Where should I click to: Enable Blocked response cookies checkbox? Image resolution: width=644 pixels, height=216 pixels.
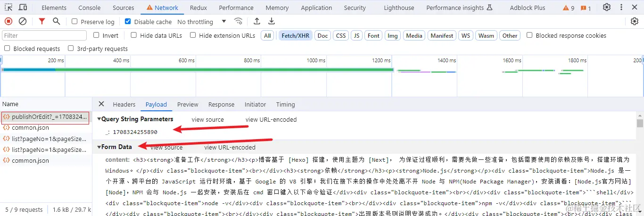(529, 35)
